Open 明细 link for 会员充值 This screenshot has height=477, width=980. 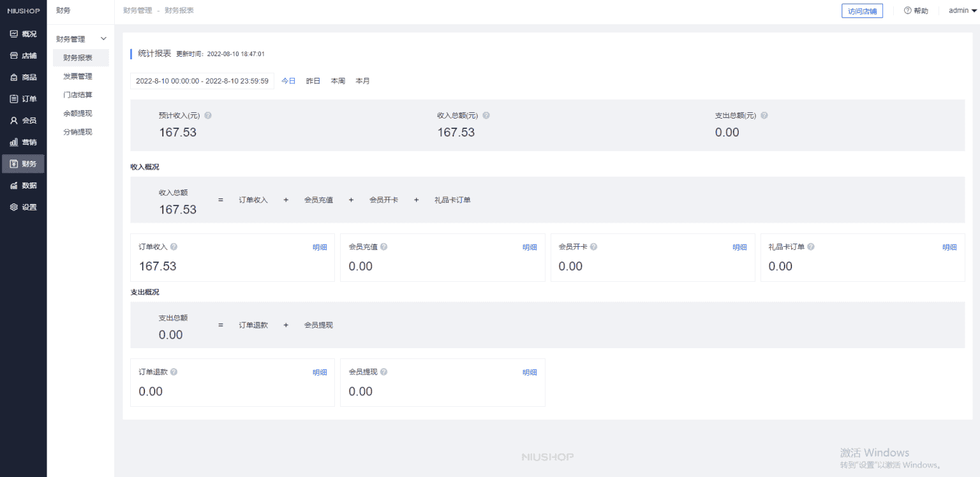[530, 247]
